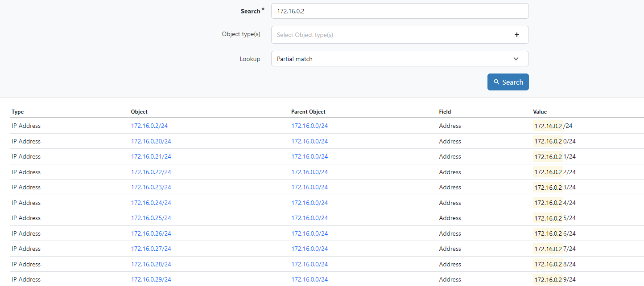Image resolution: width=644 pixels, height=286 pixels.
Task: Open the 172.16.0.25/24 IP address link
Action: [x=151, y=218]
